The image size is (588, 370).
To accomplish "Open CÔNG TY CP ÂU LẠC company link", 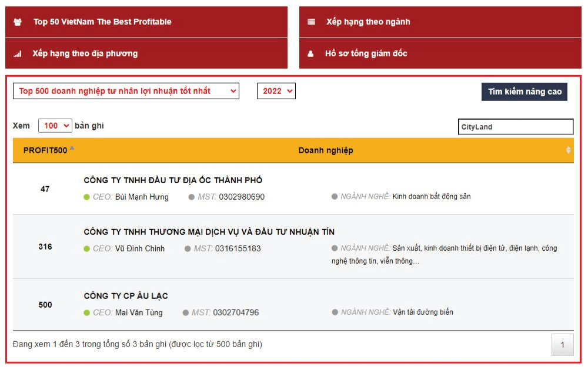I will (126, 296).
